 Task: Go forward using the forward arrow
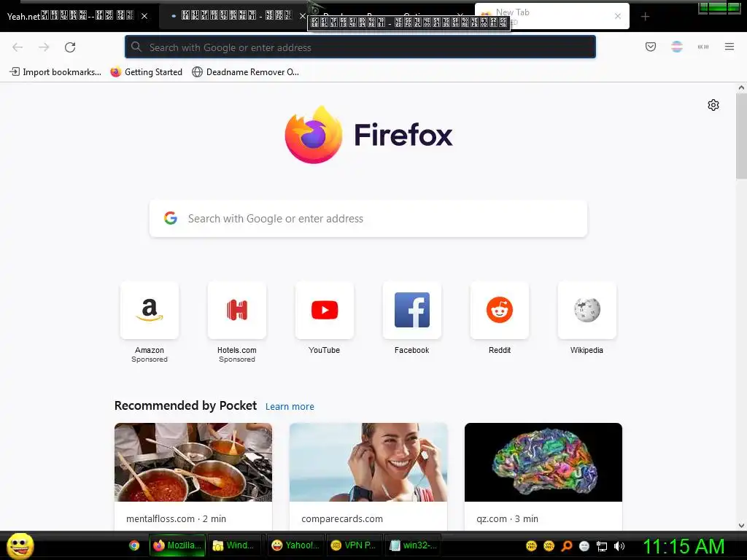44,47
